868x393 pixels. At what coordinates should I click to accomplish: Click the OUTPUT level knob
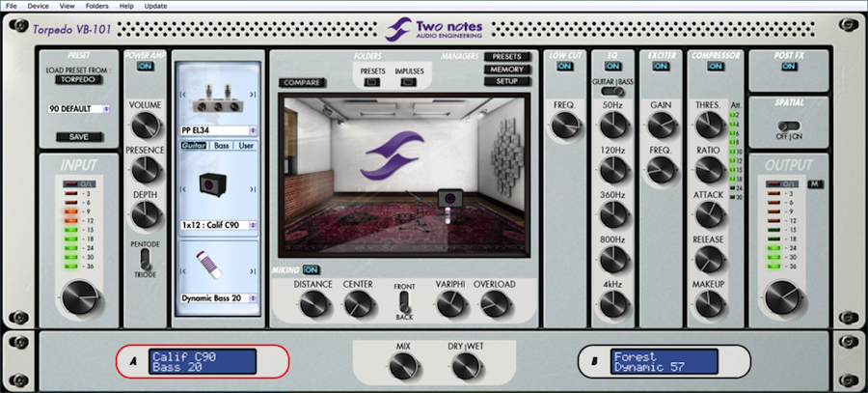(783, 297)
